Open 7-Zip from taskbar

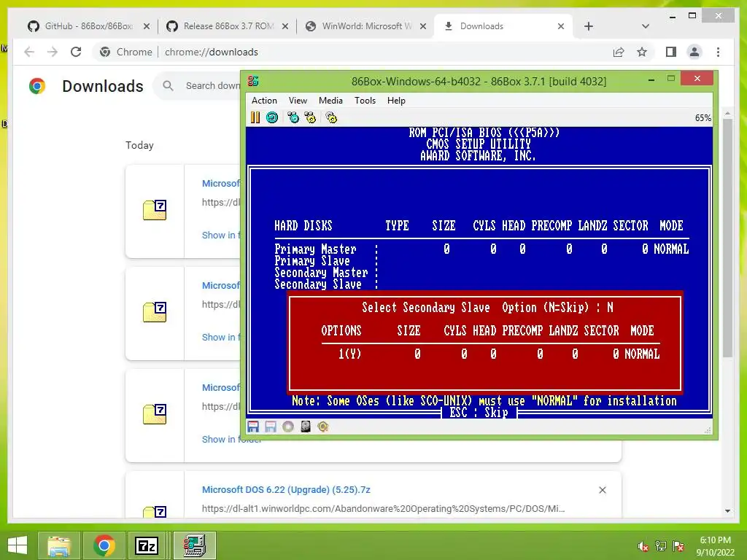(x=147, y=545)
